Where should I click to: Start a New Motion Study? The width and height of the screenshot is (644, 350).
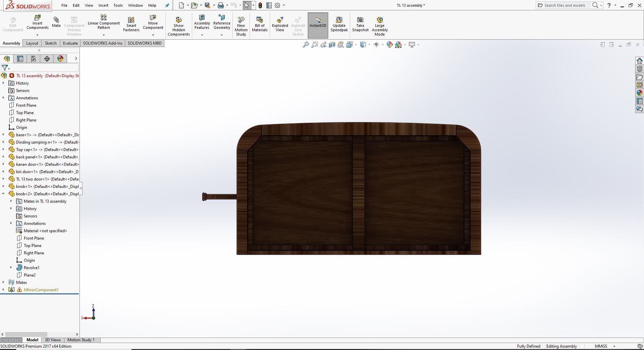pos(241,26)
